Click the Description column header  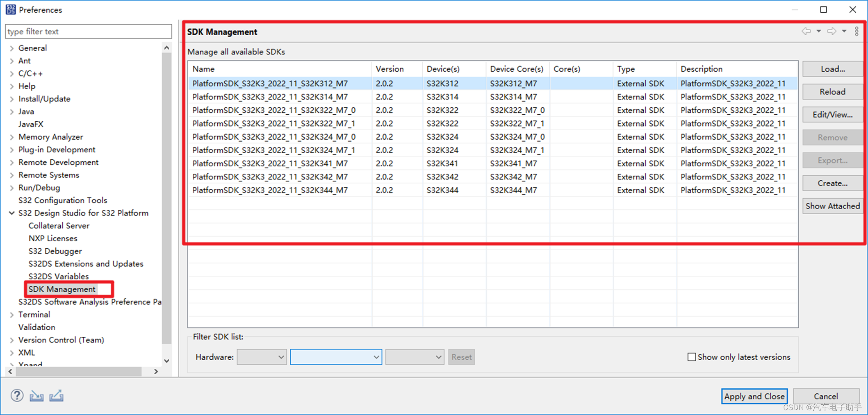(x=738, y=69)
